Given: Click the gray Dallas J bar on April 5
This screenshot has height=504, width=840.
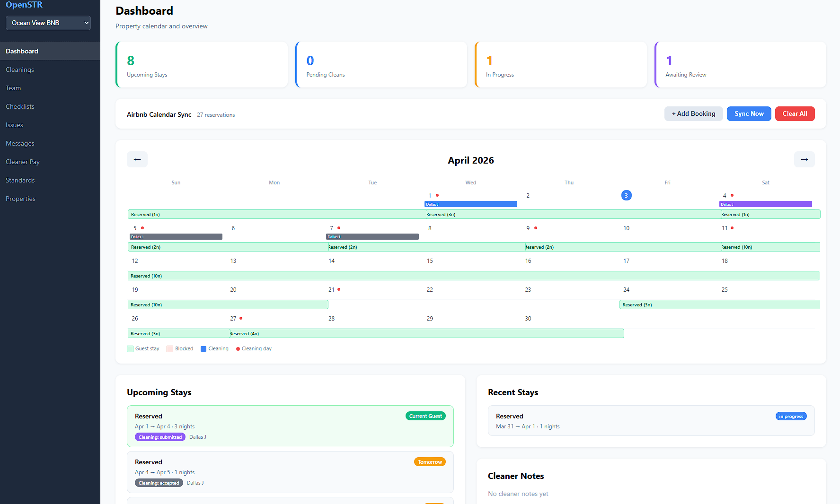Looking at the screenshot, I should (176, 237).
